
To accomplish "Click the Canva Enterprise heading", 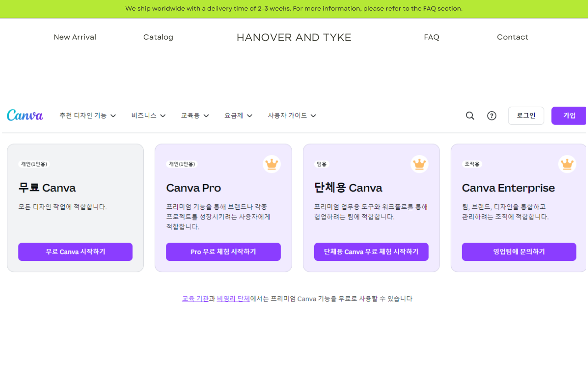I will (508, 188).
